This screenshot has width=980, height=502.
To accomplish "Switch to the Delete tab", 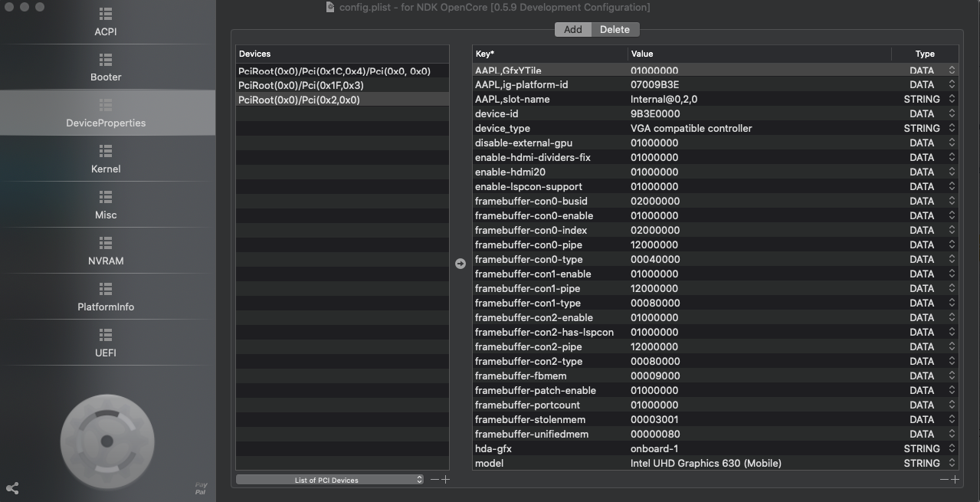I will (615, 30).
